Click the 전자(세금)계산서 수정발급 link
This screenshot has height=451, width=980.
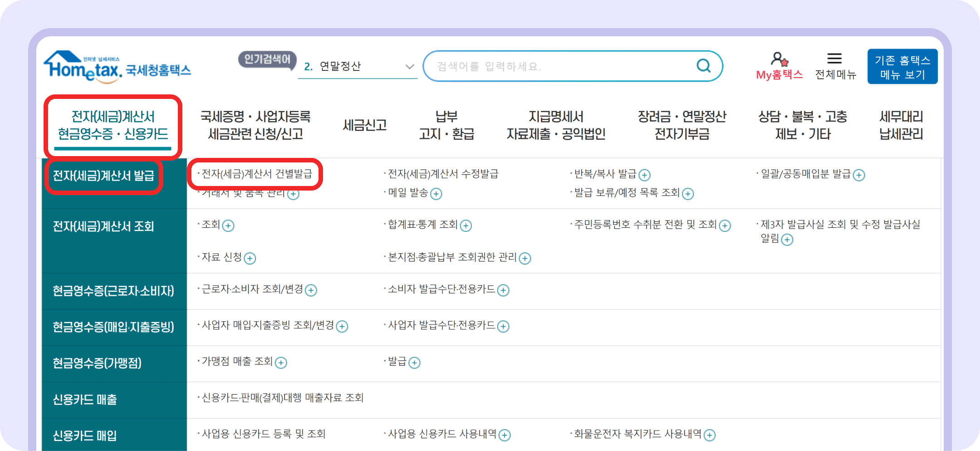pyautogui.click(x=442, y=174)
